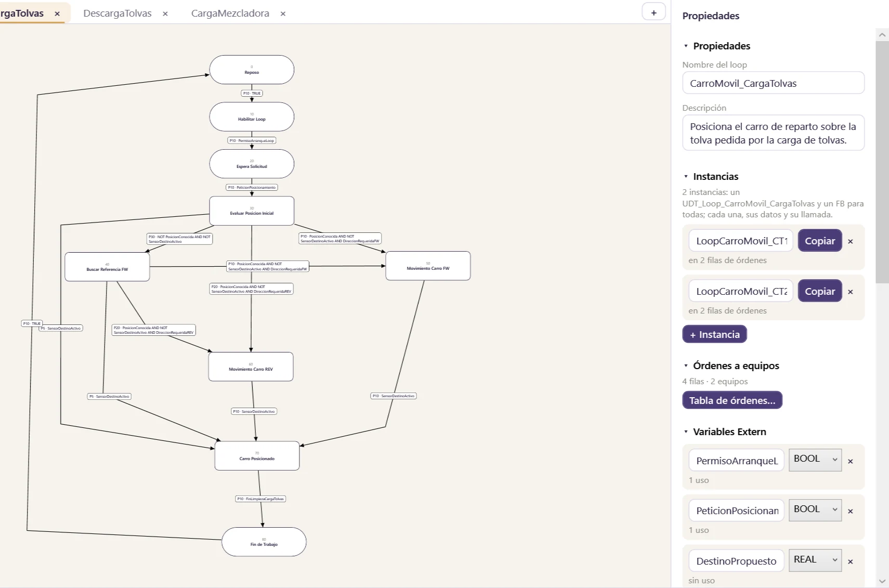
Task: Click P10 SensorDestinoActivo label under Movimiento Carro REV
Action: coord(254,411)
